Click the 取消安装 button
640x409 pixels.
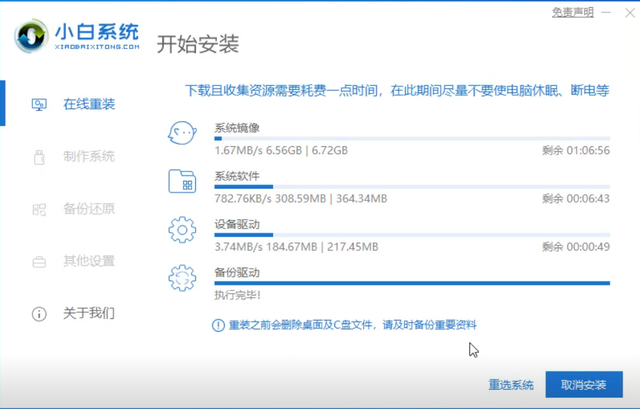coord(584,385)
